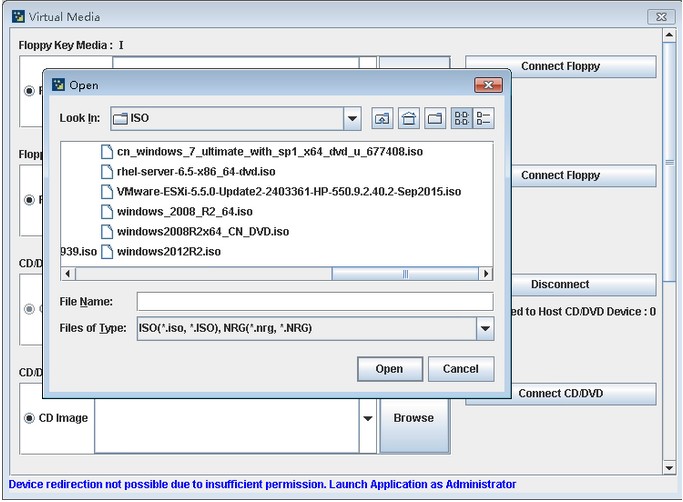The height and width of the screenshot is (502, 683).
Task: Click the second Connect Floppy button
Action: tap(584, 176)
